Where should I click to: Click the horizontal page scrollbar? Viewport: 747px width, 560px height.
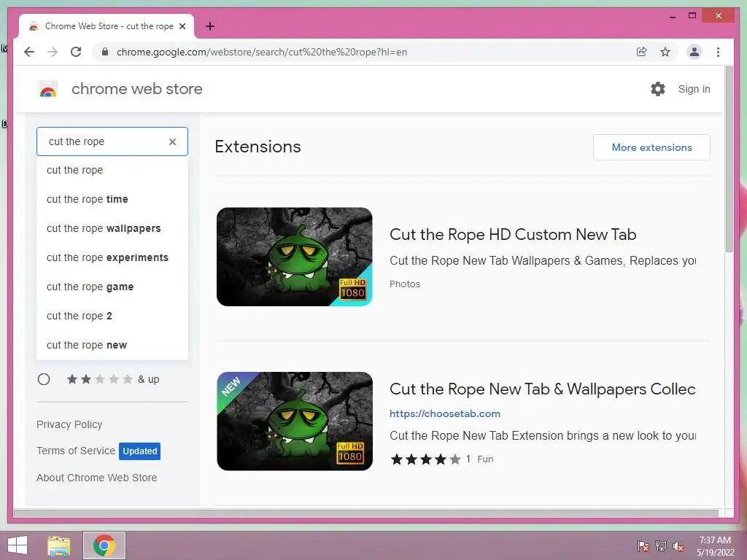pyautogui.click(x=366, y=513)
